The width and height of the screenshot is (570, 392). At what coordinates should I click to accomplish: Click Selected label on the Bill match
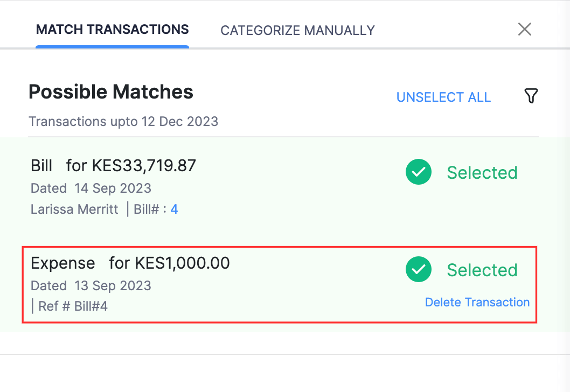point(482,172)
